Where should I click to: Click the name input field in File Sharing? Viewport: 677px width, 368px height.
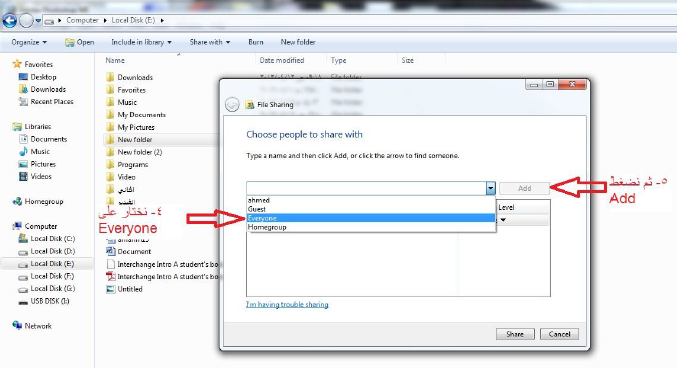[x=366, y=188]
